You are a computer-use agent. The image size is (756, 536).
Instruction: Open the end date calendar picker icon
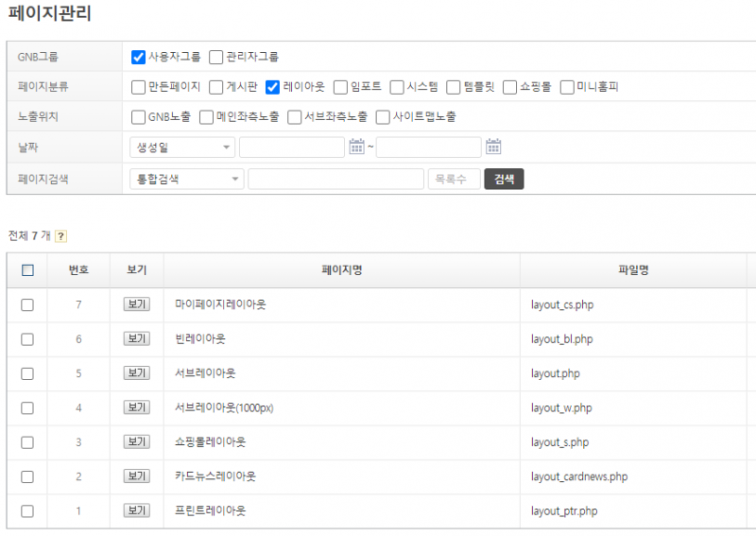tap(493, 147)
